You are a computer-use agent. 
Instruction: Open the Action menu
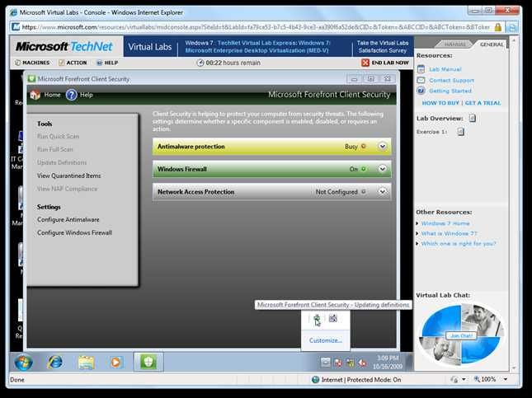coord(73,63)
